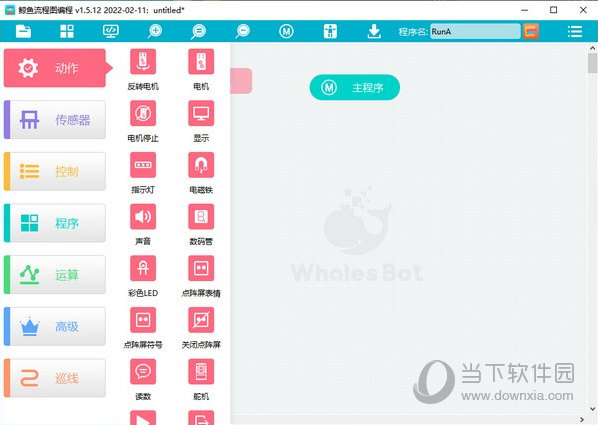Select the 控制 category tab
Screen dimensions: 598x425
point(55,171)
